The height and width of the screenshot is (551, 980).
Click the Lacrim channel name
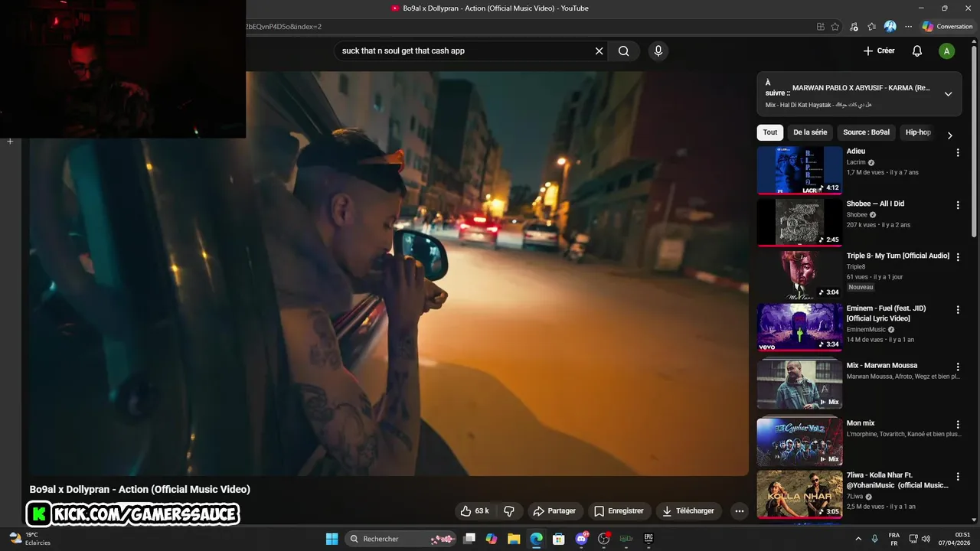point(856,162)
